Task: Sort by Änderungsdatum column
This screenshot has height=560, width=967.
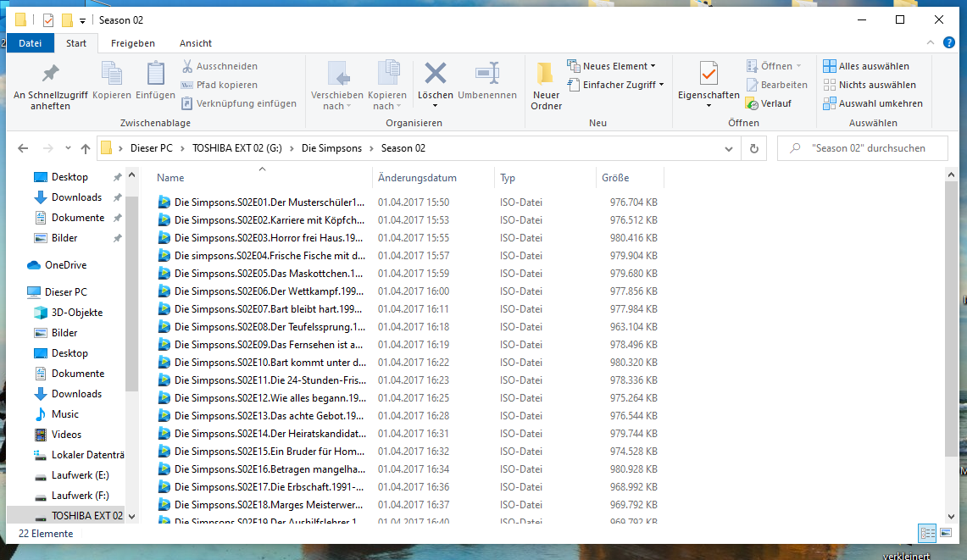Action: (x=434, y=178)
